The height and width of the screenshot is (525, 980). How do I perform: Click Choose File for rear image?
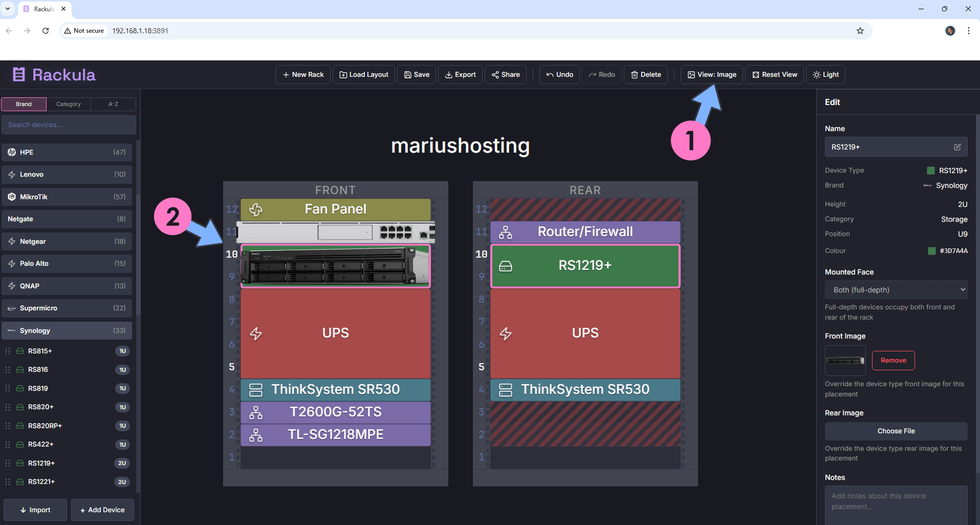[x=896, y=431]
